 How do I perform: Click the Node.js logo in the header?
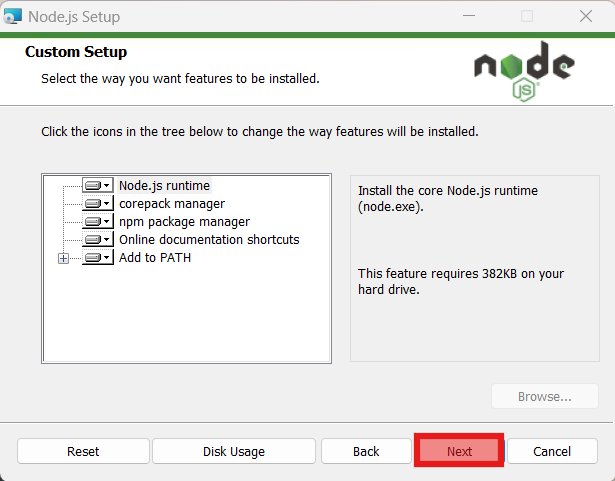[x=524, y=71]
